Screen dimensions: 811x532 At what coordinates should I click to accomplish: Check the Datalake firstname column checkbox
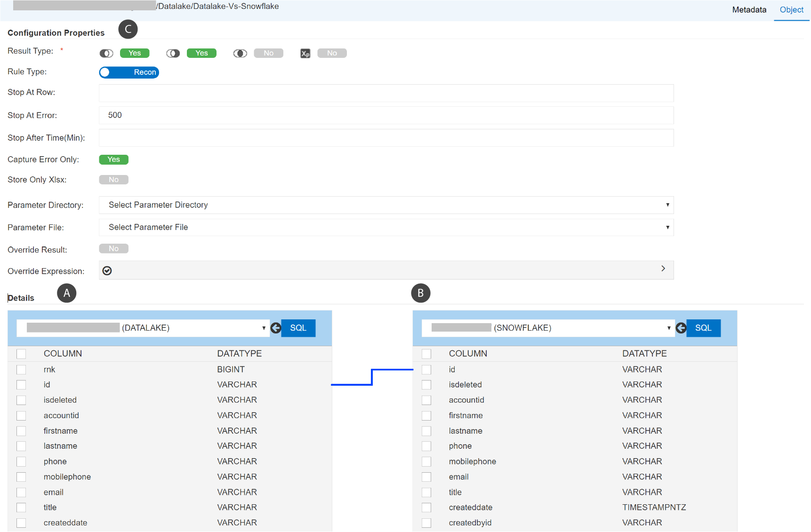[21, 431]
